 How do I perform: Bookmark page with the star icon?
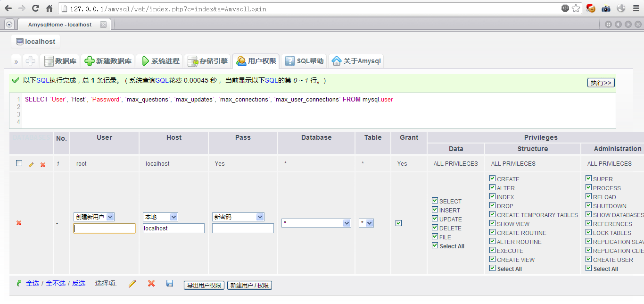pos(576,8)
